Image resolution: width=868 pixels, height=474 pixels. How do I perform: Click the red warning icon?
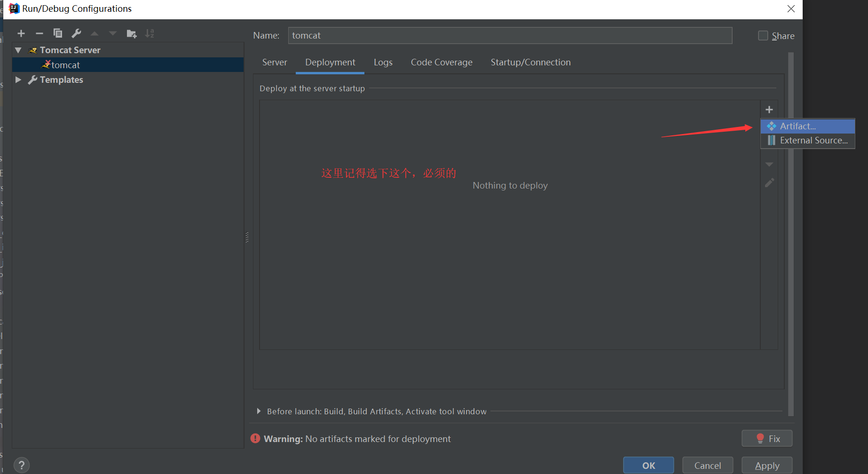point(255,438)
